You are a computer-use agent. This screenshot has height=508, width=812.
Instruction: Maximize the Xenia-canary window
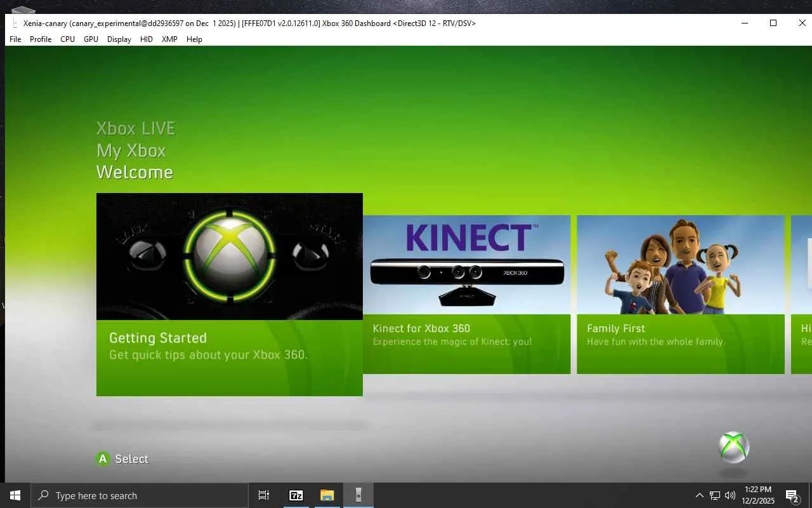pos(773,23)
